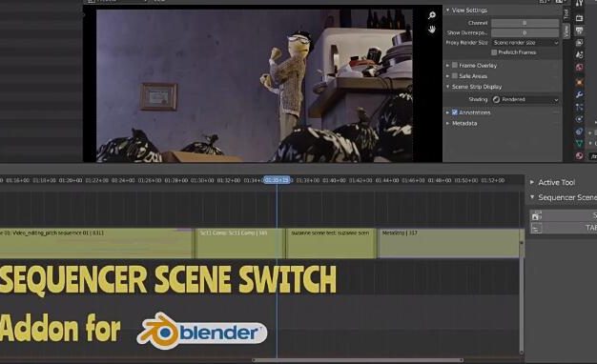
Task: Collapse the Scene Strip Display panel
Action: 448,87
